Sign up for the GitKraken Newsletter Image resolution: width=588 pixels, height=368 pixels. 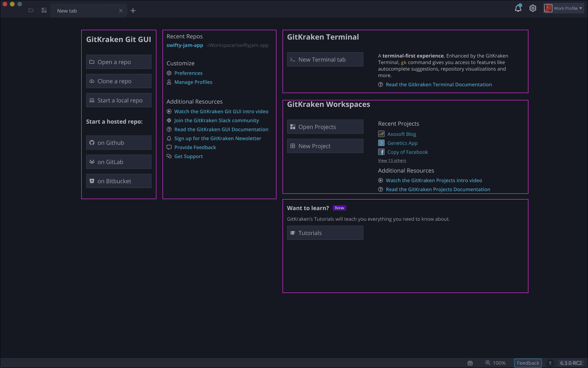218,138
